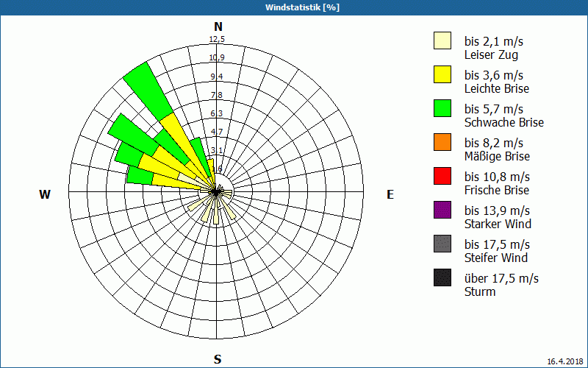The height and width of the screenshot is (368, 588).
Task: Click the date 16.4.2018
Action: tap(565, 361)
